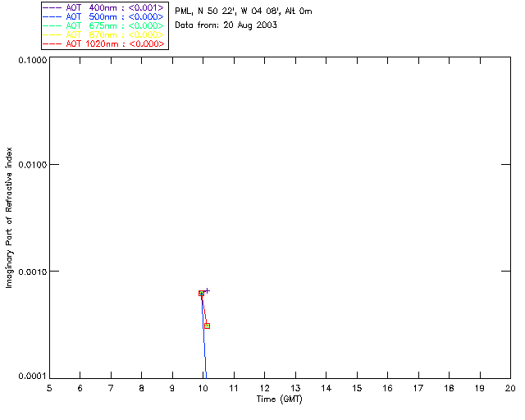Select the AOT 870nm legend entry

(104, 34)
